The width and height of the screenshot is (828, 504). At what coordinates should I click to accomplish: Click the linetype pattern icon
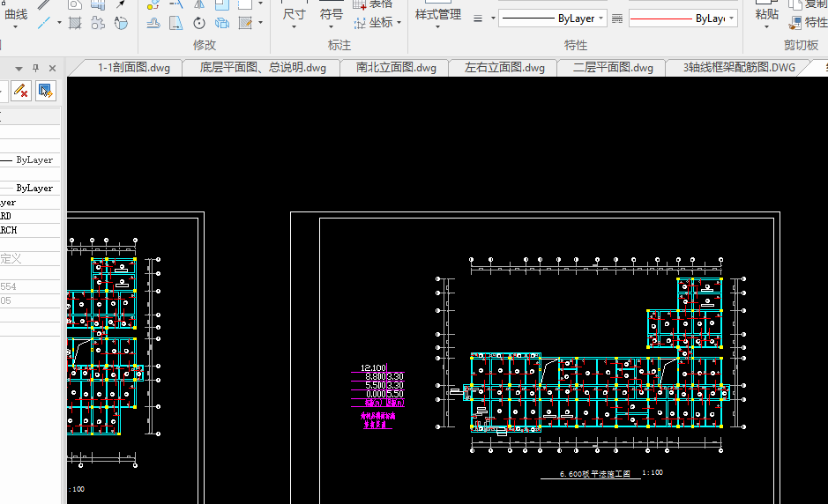click(x=616, y=19)
